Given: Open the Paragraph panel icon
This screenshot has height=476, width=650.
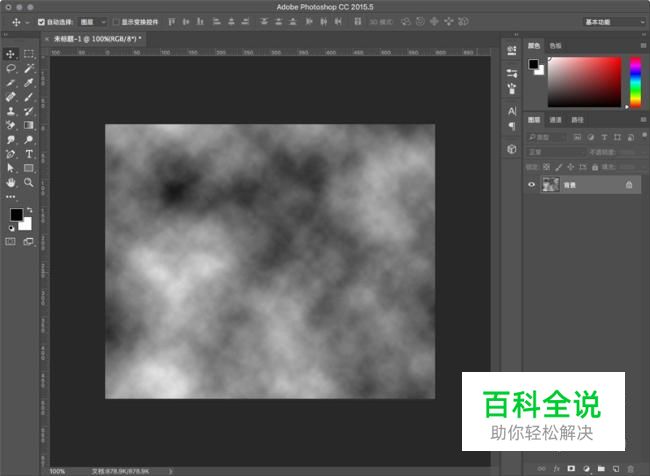Looking at the screenshot, I should tap(512, 126).
